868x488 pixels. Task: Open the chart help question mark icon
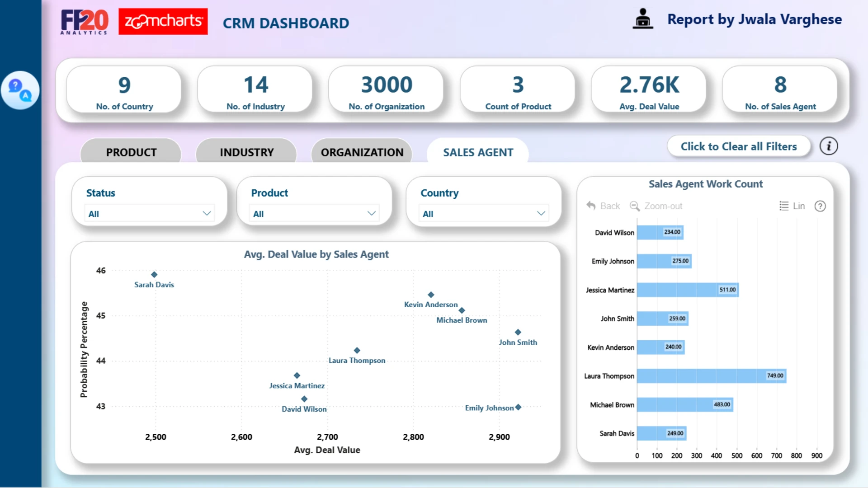820,206
